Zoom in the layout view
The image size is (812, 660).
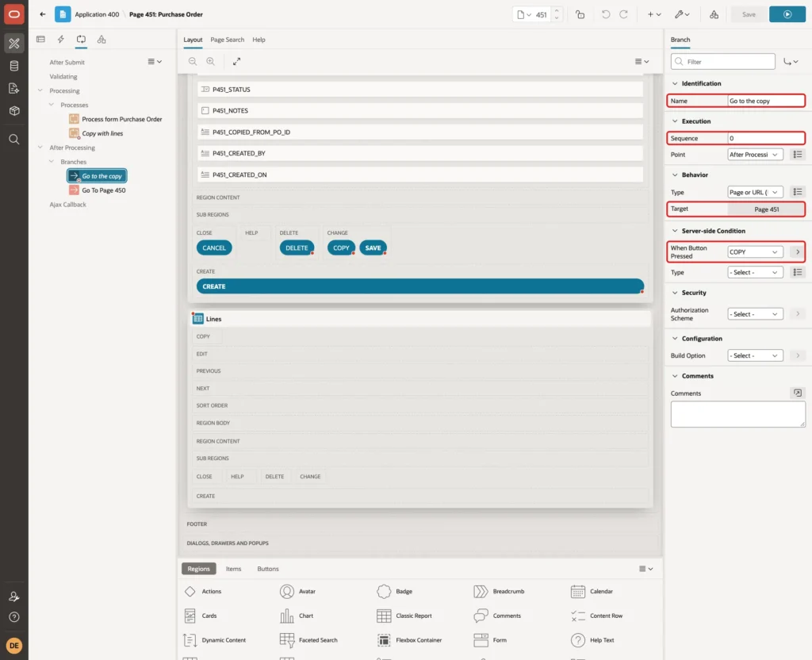(x=211, y=61)
